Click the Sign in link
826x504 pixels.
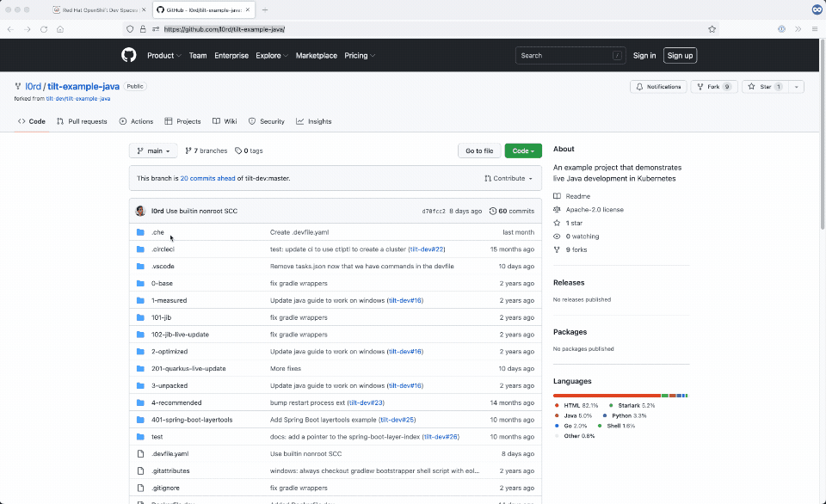pos(644,55)
